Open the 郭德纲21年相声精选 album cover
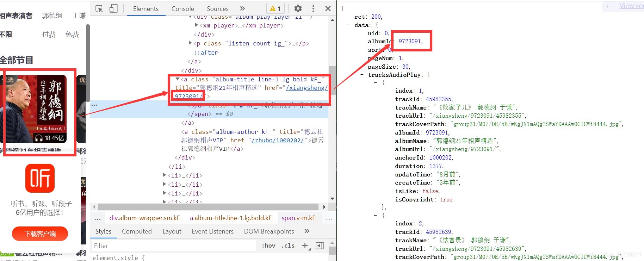644x261 pixels. coord(33,109)
